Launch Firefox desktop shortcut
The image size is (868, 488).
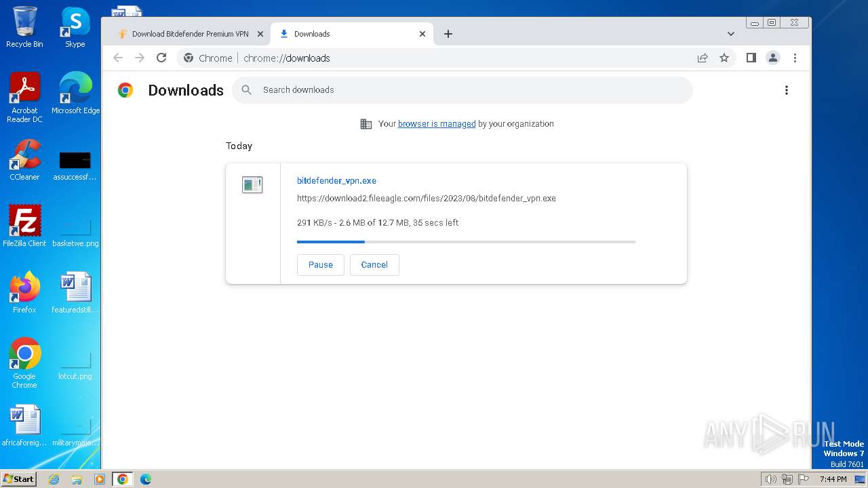pos(24,293)
